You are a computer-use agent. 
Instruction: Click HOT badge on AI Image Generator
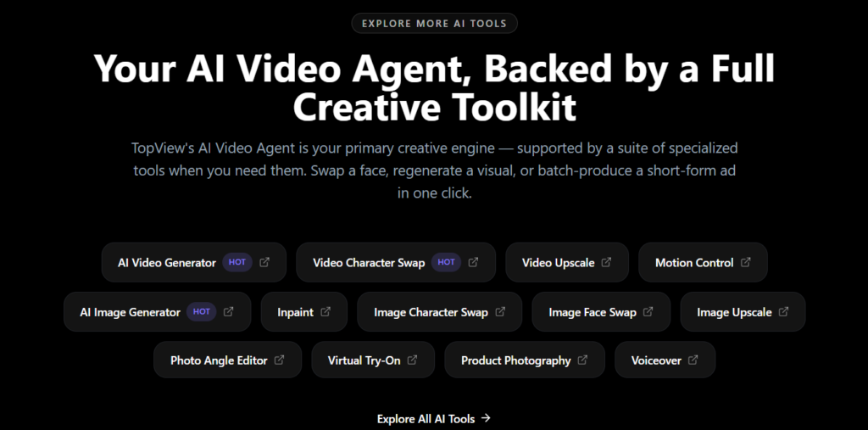click(x=202, y=311)
